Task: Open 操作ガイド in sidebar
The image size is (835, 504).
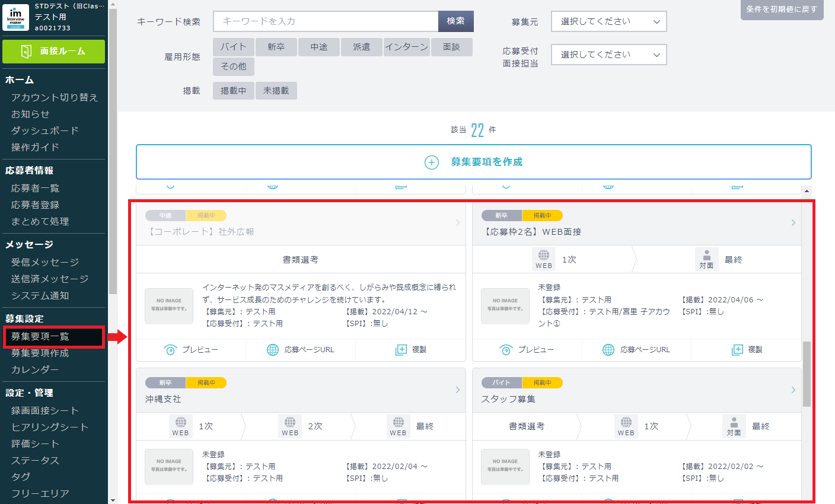Action: (x=35, y=147)
